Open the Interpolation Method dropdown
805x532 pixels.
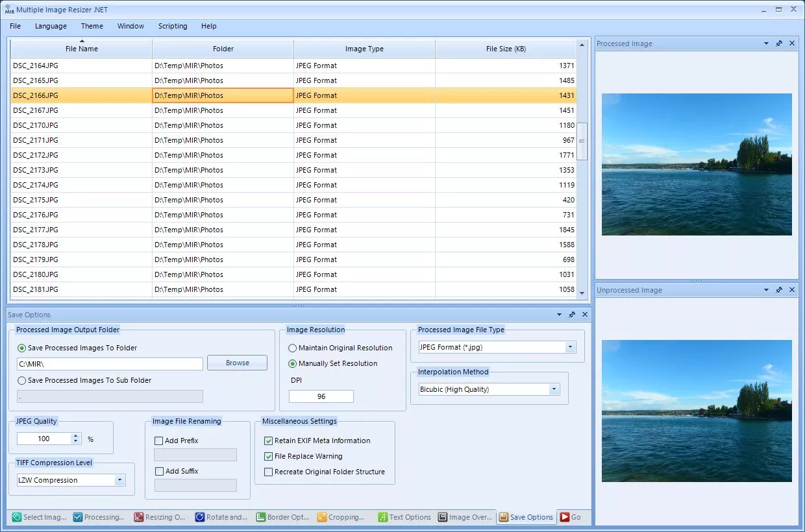pyautogui.click(x=554, y=389)
